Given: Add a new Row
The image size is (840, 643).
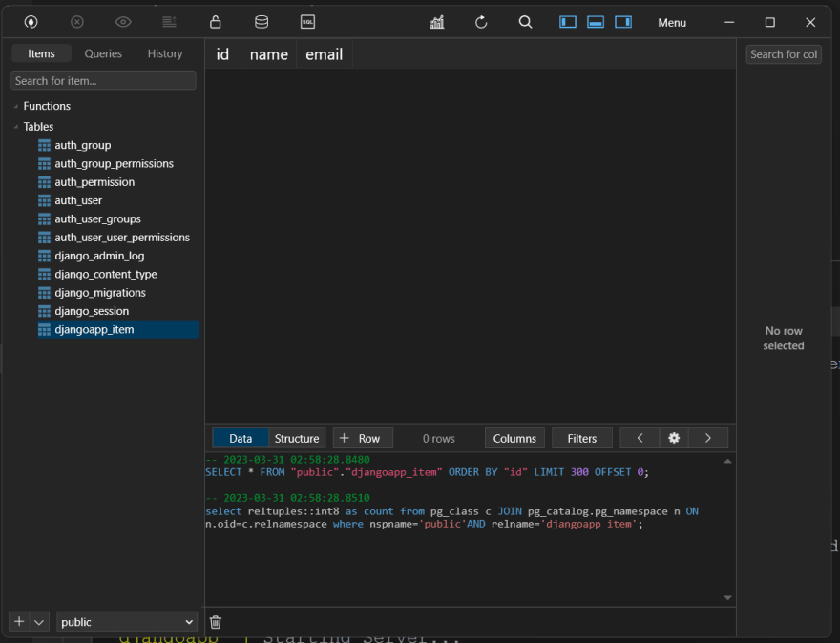Looking at the screenshot, I should tap(363, 438).
